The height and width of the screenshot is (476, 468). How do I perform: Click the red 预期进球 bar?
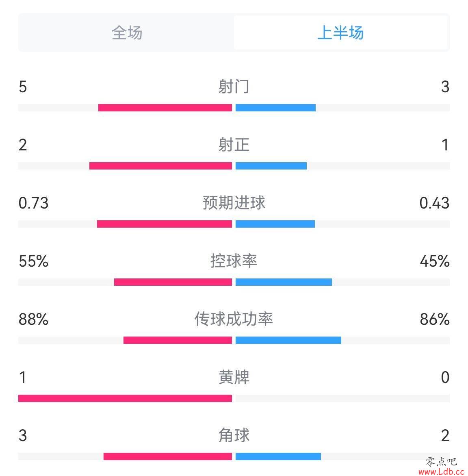point(165,224)
